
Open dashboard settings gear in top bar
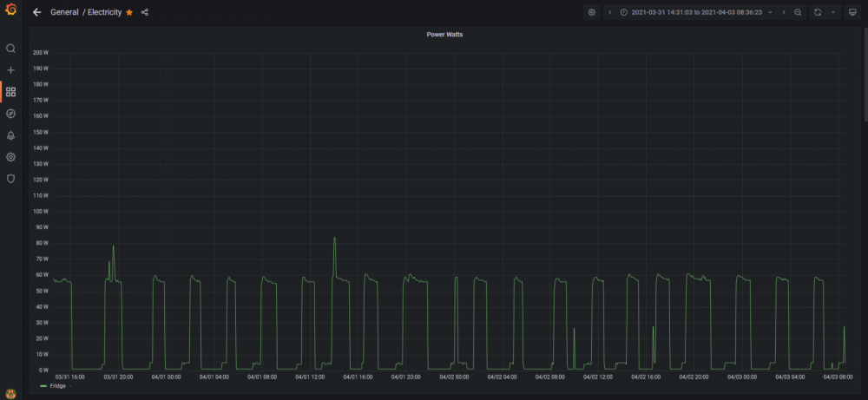[x=592, y=12]
